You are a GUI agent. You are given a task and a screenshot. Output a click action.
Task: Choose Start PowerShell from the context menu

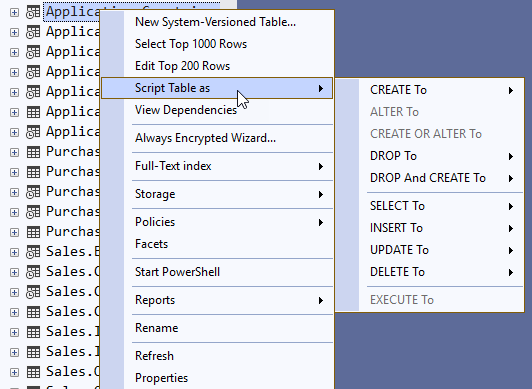[x=177, y=272]
